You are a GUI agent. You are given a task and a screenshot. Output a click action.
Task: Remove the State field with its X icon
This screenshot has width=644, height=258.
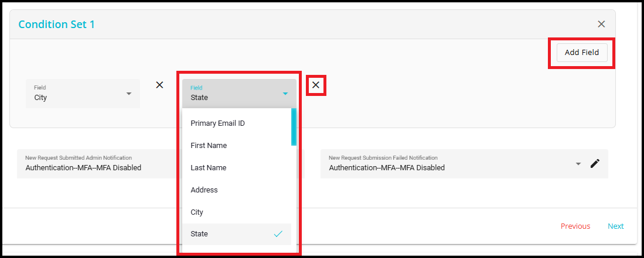point(316,85)
